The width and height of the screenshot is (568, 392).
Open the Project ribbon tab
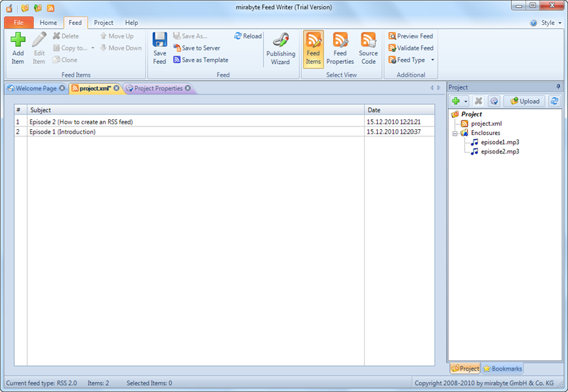tap(104, 23)
